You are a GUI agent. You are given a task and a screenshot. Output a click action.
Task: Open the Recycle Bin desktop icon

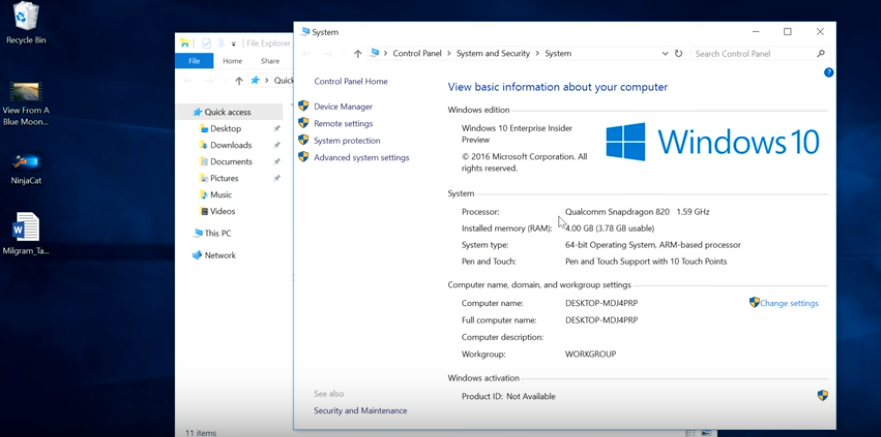pos(25,22)
